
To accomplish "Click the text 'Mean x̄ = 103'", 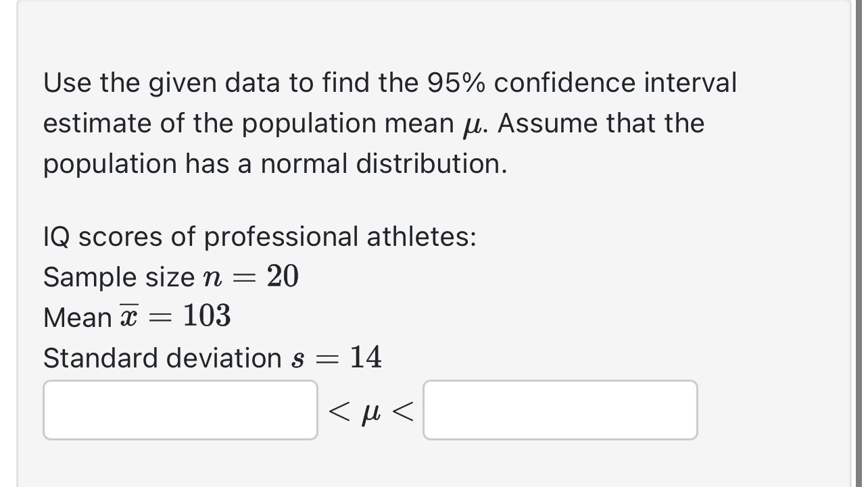I will (137, 317).
